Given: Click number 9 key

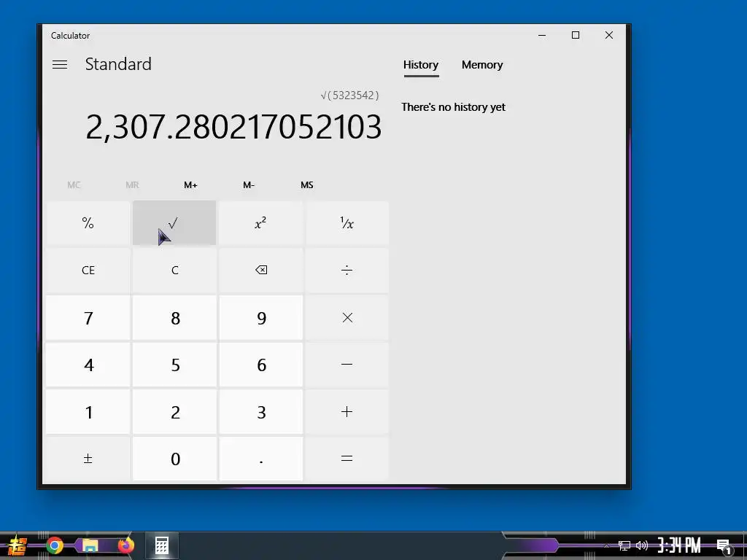Looking at the screenshot, I should (x=260, y=318).
